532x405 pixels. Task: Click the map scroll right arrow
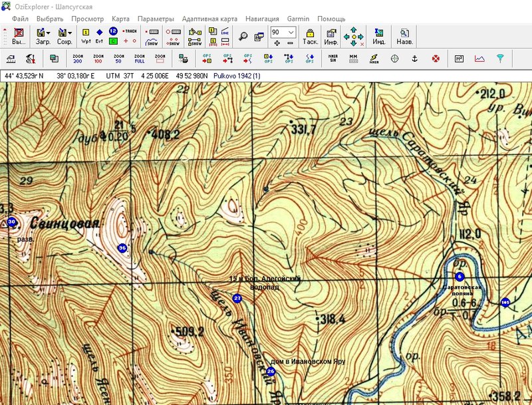coord(360,37)
